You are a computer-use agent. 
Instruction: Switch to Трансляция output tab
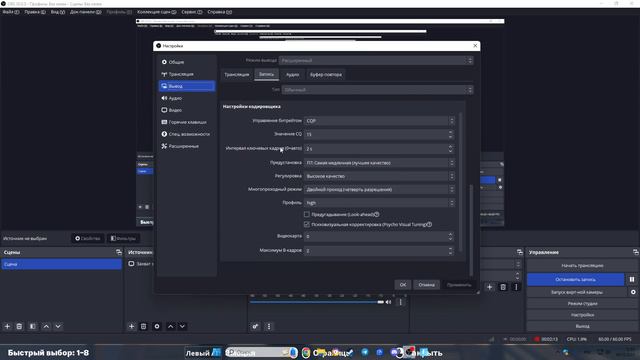[x=237, y=75]
